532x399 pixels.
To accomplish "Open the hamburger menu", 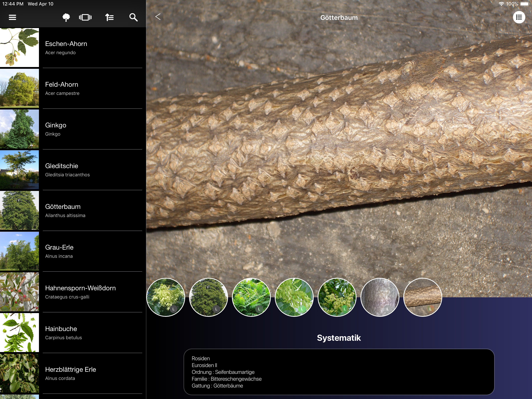I will pos(12,17).
